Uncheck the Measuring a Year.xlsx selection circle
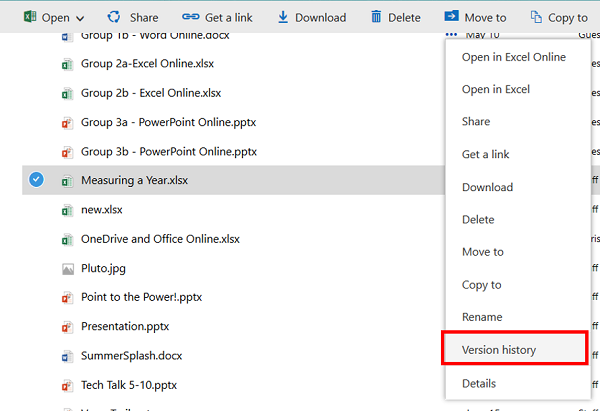Viewport: 600px width, 411px height. [36, 179]
